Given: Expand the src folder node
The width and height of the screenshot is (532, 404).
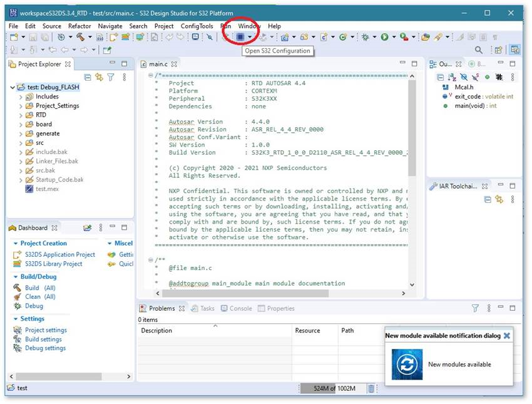Looking at the screenshot, I should tap(21, 143).
